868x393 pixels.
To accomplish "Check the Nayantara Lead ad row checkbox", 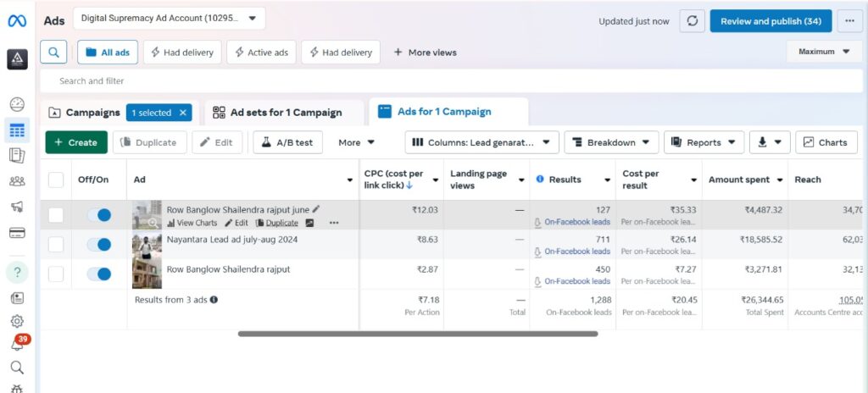I will [56, 244].
